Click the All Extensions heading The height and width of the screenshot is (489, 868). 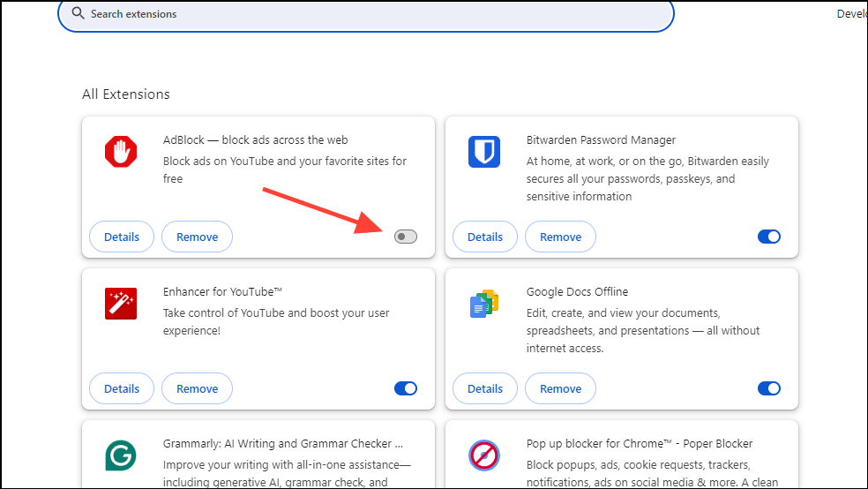126,94
